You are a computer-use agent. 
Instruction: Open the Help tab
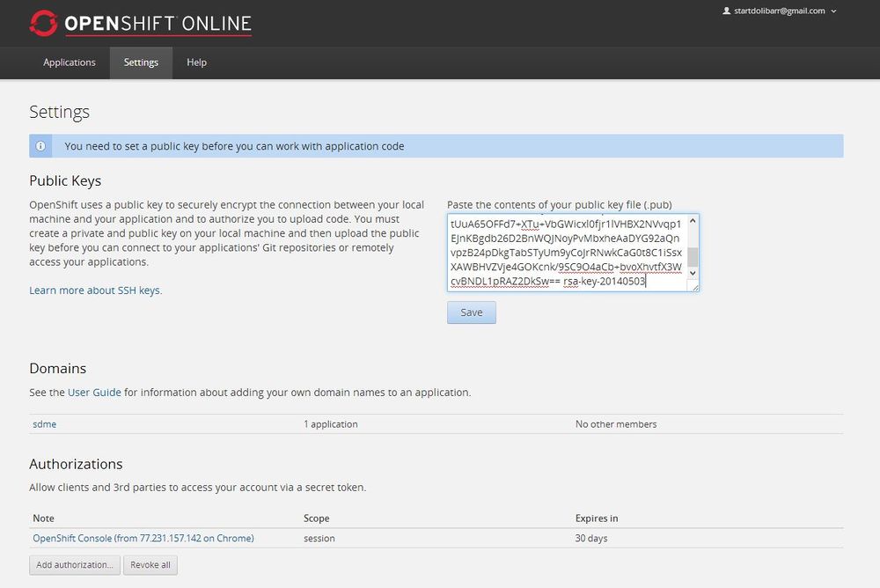tap(196, 62)
